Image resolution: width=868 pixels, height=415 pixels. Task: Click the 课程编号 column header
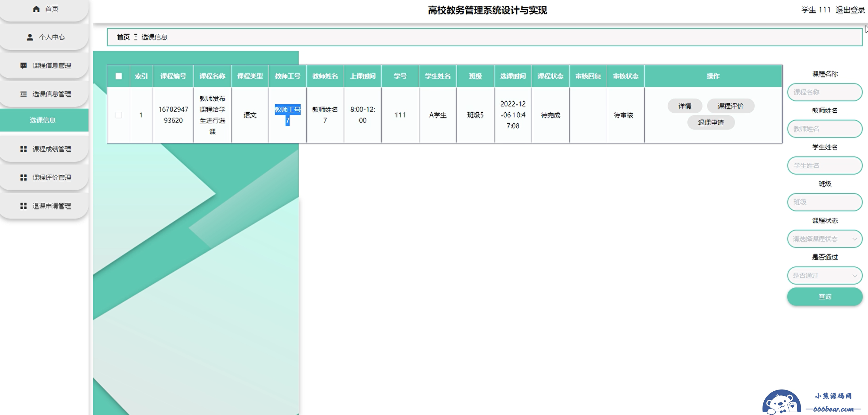pos(173,76)
